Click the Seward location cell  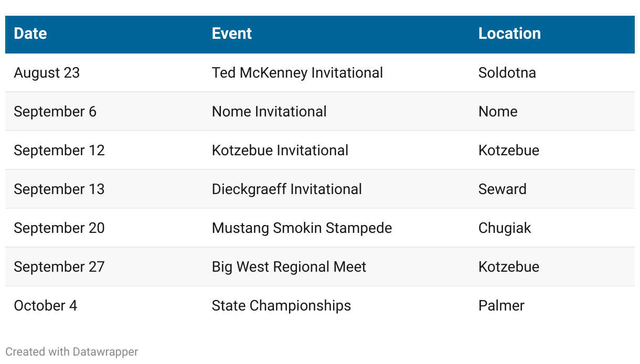[x=502, y=189]
